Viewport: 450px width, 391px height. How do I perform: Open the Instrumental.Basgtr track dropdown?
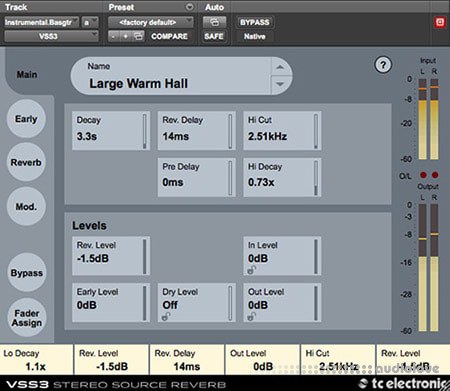42,22
